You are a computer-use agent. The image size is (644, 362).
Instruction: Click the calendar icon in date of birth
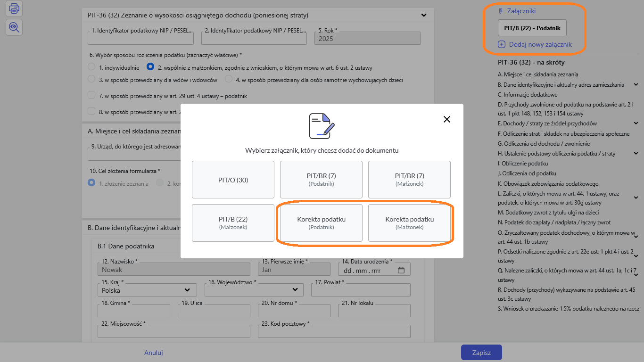pyautogui.click(x=401, y=270)
